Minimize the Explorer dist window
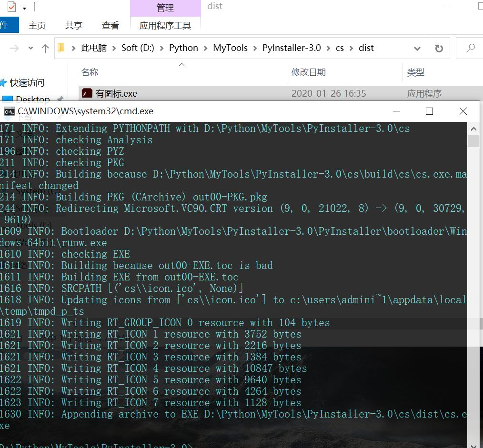Image resolution: width=483 pixels, height=448 pixels. [x=449, y=6]
